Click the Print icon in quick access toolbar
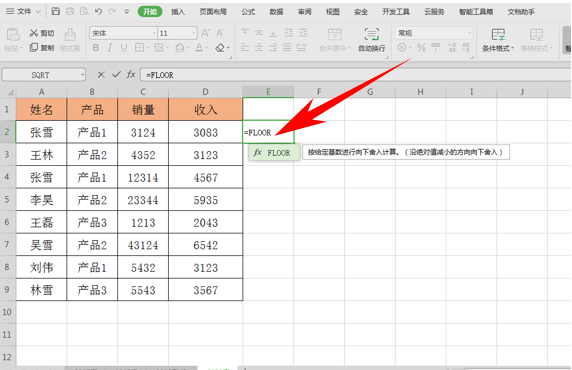The height and width of the screenshot is (370, 572). [x=70, y=11]
